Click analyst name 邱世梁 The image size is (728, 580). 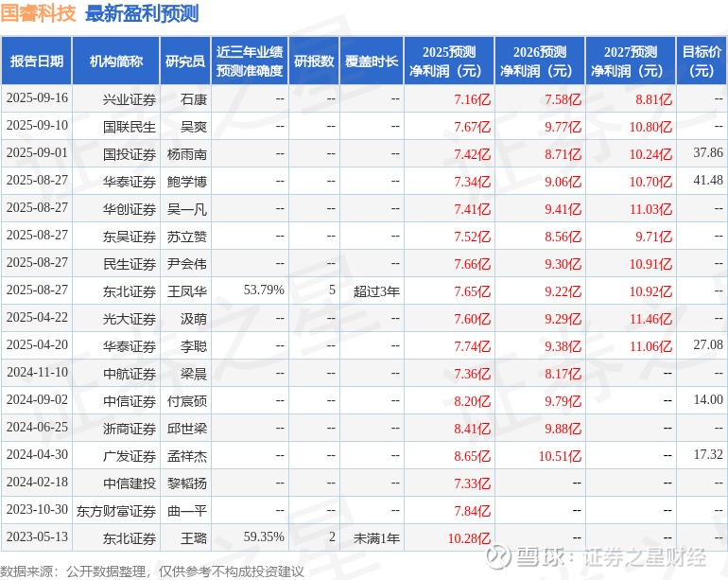click(186, 429)
